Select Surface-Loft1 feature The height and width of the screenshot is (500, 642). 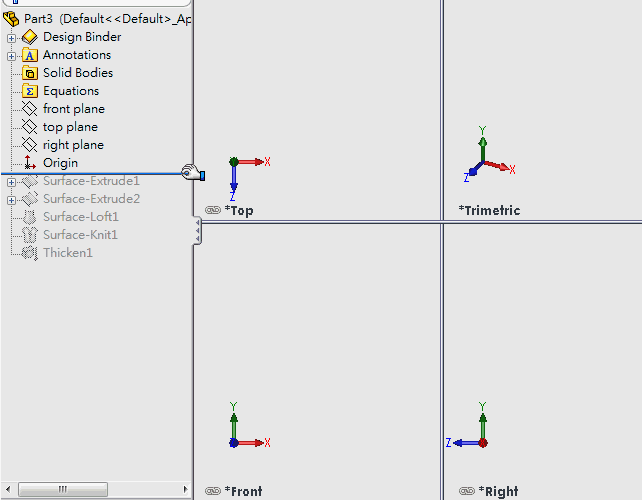[81, 217]
